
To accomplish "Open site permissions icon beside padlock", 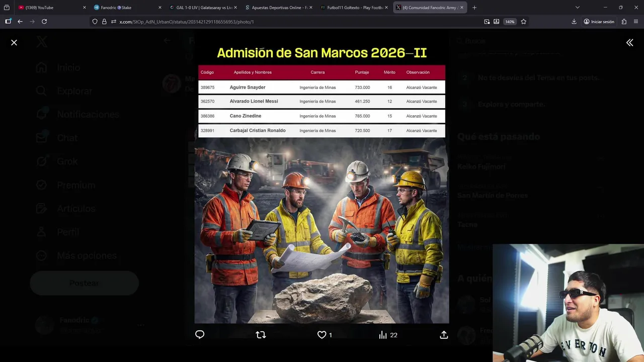I will 114,22.
